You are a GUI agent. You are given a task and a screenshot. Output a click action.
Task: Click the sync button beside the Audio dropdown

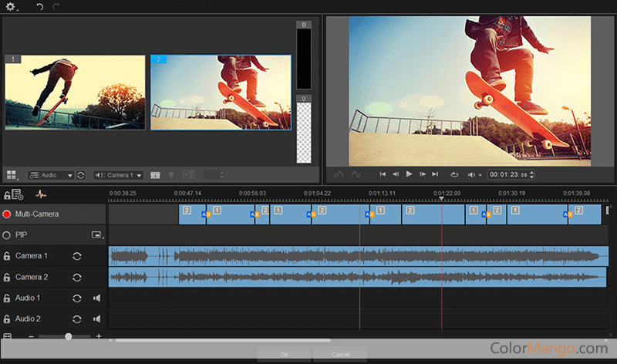coord(81,176)
